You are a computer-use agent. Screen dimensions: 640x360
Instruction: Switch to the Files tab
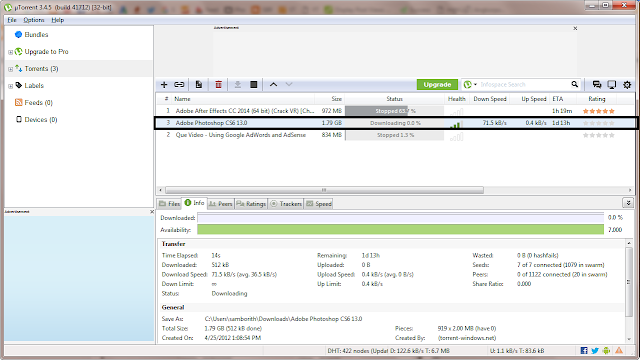click(169, 204)
